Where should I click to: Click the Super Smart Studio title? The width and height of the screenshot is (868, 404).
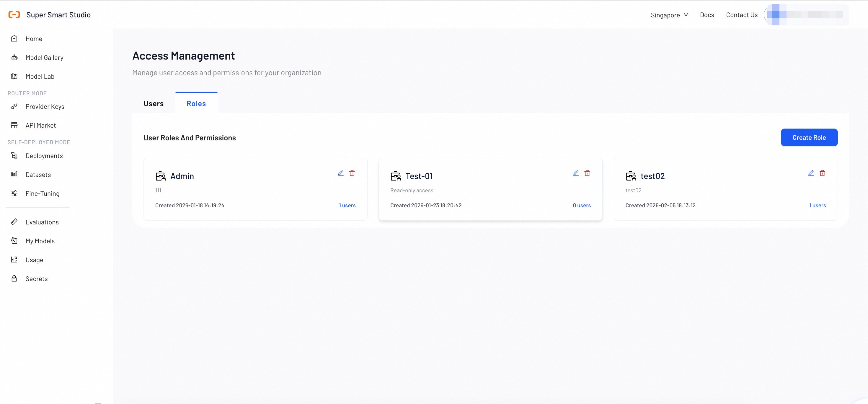coord(59,15)
